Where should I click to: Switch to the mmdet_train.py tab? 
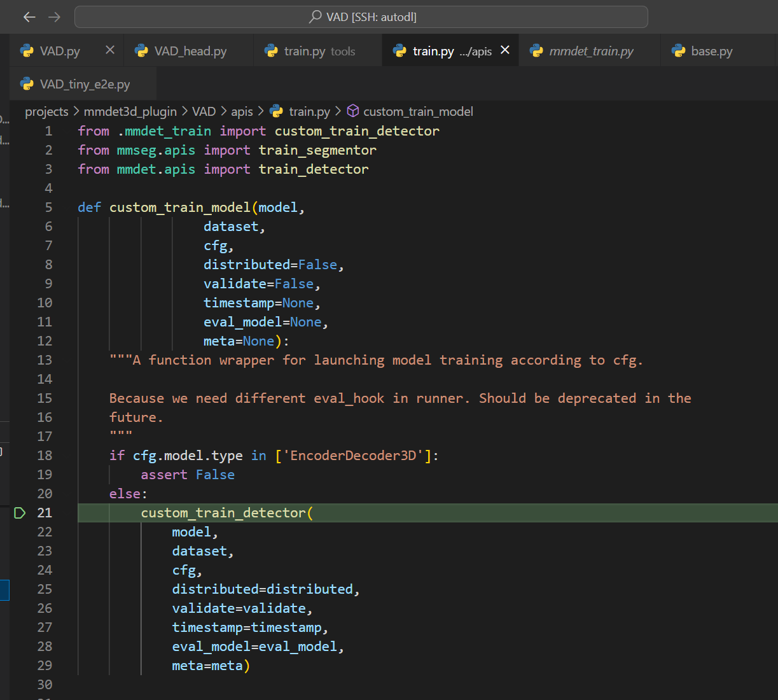(x=591, y=51)
